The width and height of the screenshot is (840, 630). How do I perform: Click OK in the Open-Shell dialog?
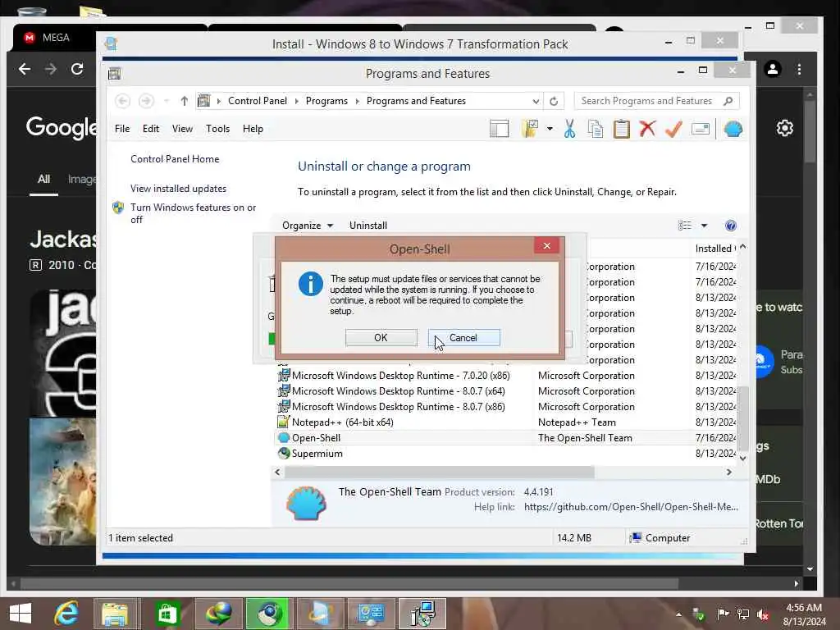(381, 337)
